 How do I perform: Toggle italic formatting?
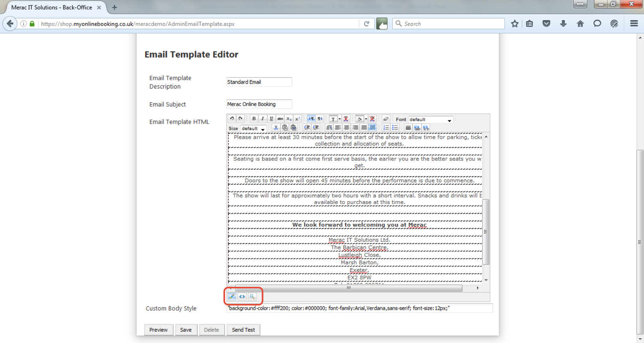point(263,119)
